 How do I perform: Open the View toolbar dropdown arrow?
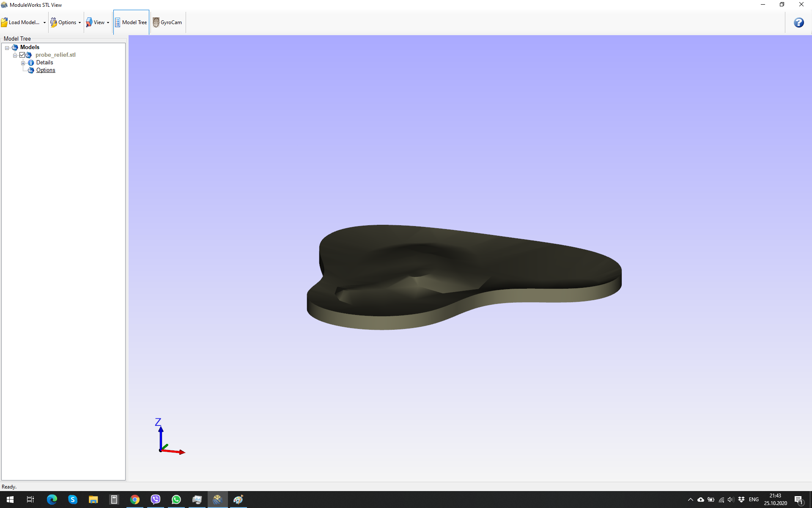coord(108,23)
